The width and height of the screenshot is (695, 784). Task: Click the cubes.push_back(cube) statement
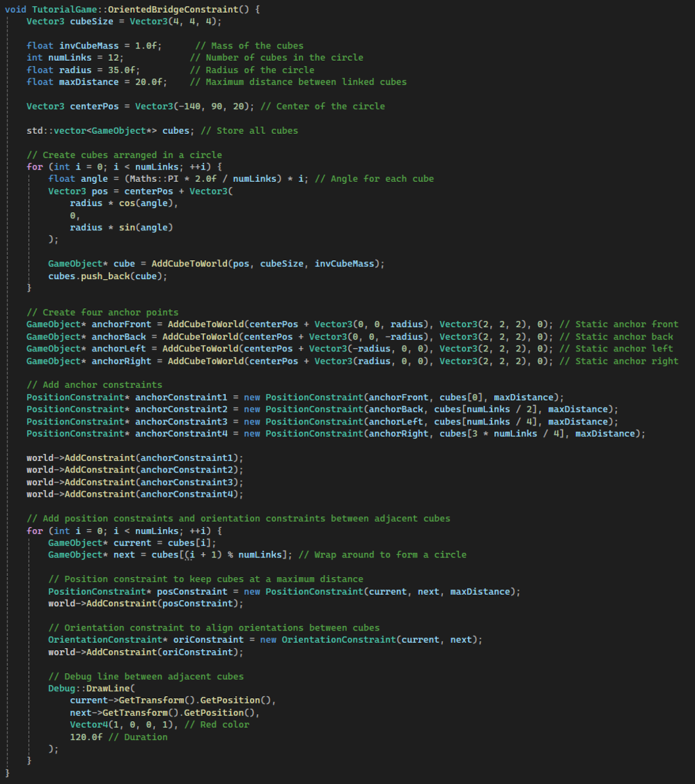pyautogui.click(x=107, y=276)
